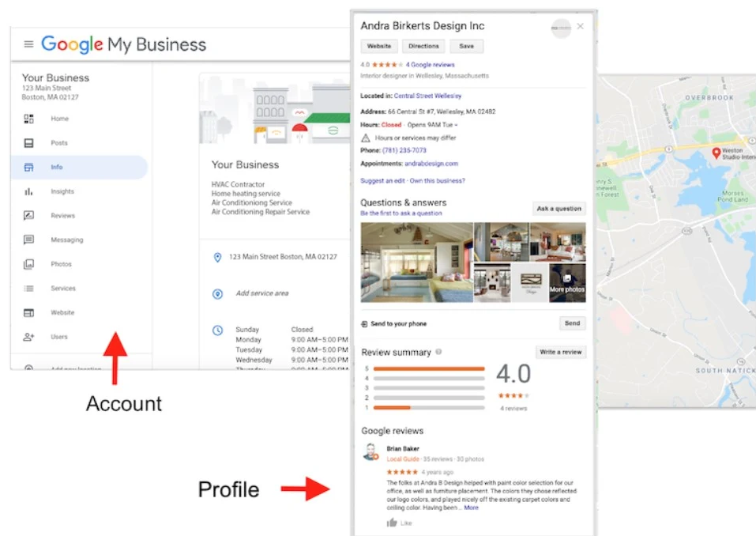Open More photos thumbnail
The height and width of the screenshot is (536, 756).
(x=567, y=285)
